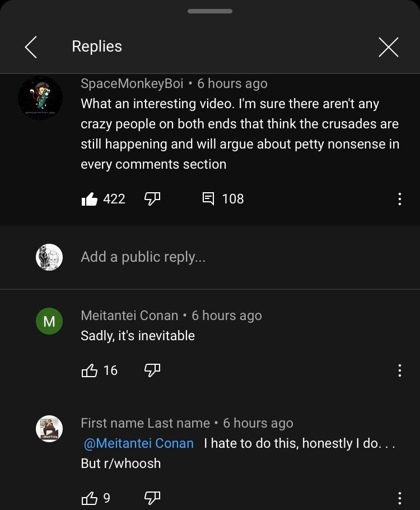Open options menu for First name Last name's reply
420x510 pixels.
click(x=399, y=498)
